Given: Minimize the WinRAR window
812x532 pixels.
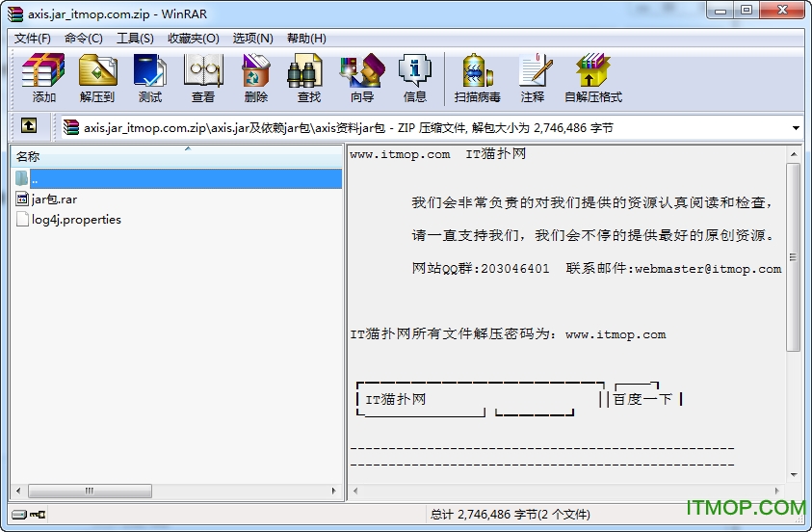Looking at the screenshot, I should 720,11.
